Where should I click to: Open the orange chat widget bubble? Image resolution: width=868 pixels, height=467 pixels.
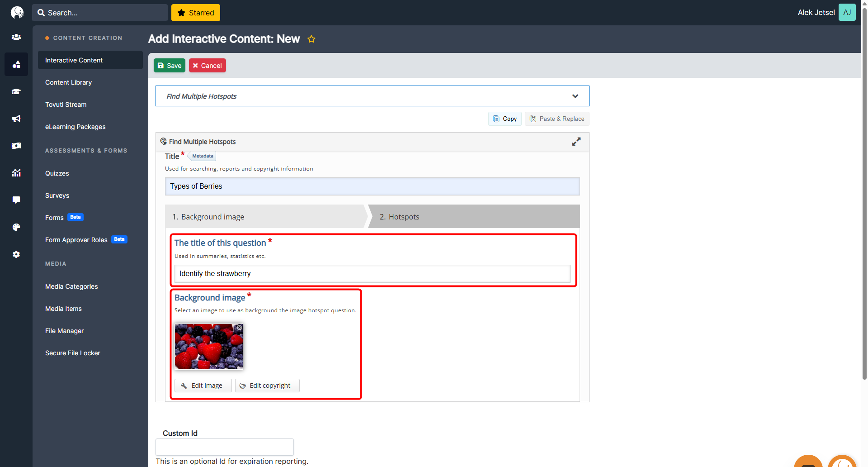coord(808,462)
